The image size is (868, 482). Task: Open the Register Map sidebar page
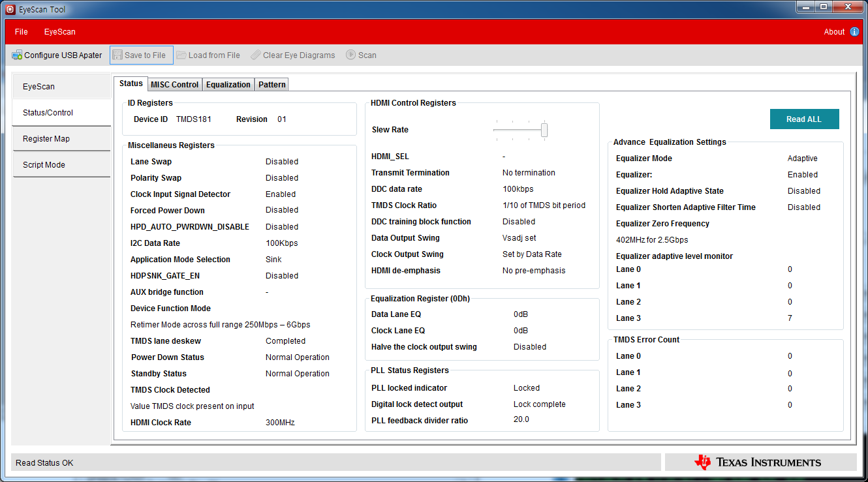click(x=61, y=138)
